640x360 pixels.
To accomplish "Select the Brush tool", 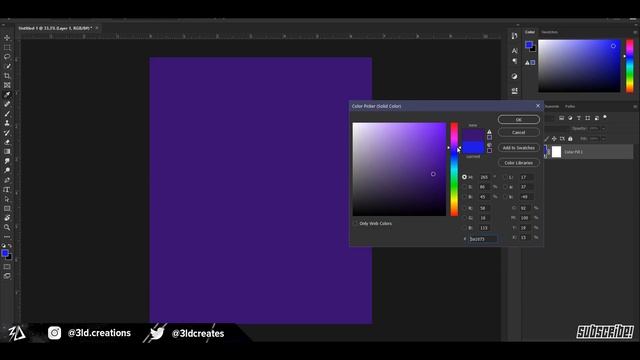I will [x=7, y=114].
